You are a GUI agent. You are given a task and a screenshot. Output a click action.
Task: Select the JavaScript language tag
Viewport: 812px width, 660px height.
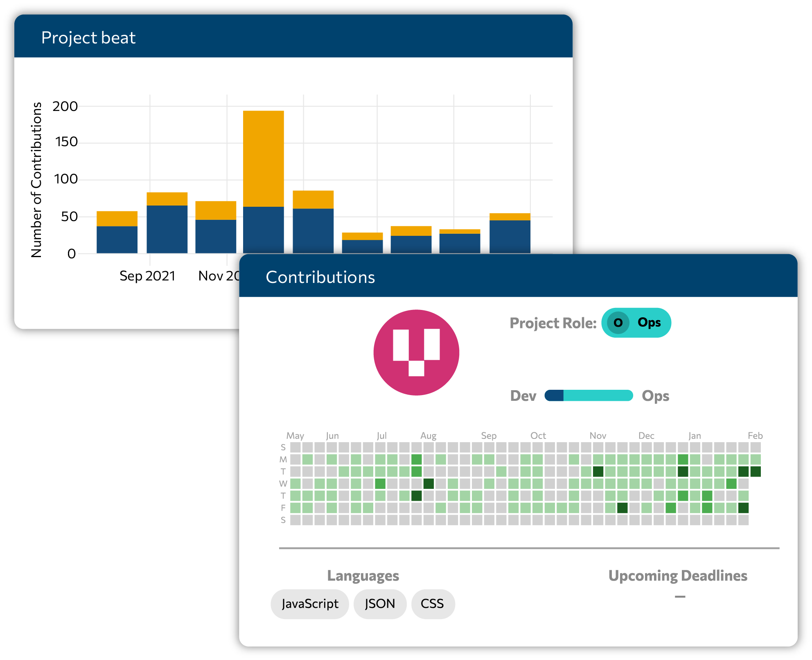point(310,604)
